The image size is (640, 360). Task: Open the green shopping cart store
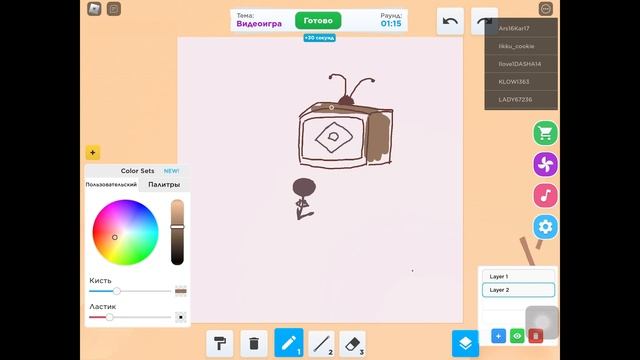click(x=545, y=133)
